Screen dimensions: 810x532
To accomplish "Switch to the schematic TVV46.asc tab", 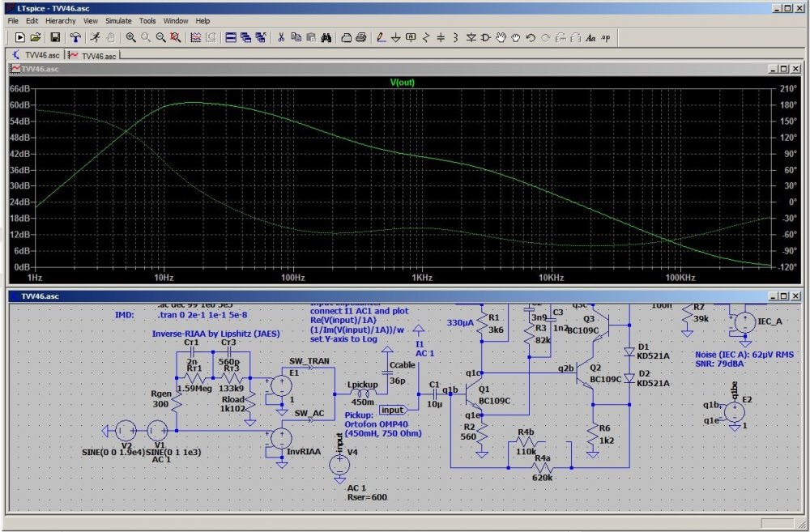I will click(36, 55).
